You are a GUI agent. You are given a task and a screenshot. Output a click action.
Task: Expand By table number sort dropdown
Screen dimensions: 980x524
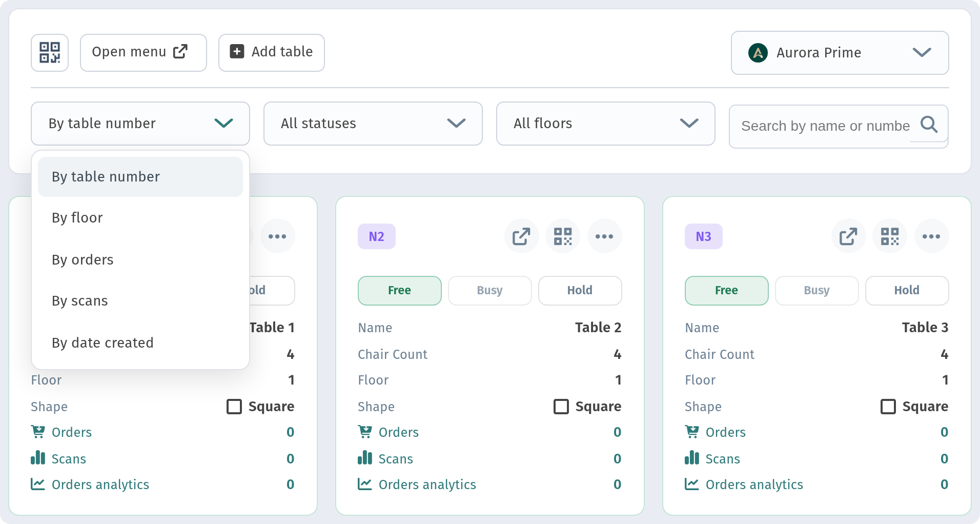tap(140, 124)
